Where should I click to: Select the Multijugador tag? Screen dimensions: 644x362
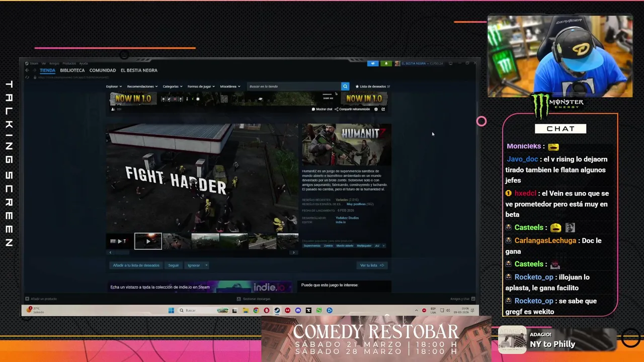[364, 246]
